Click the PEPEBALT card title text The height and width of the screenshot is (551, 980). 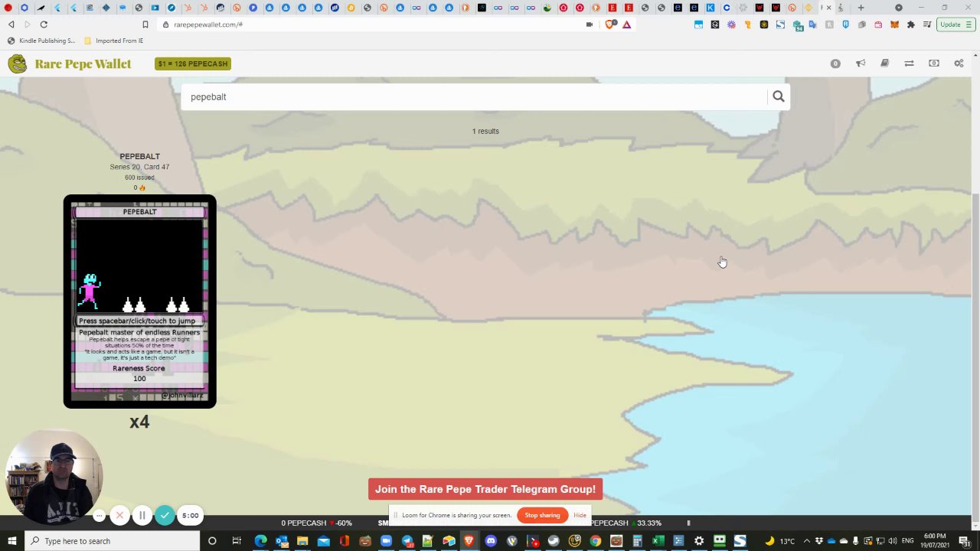(x=139, y=156)
